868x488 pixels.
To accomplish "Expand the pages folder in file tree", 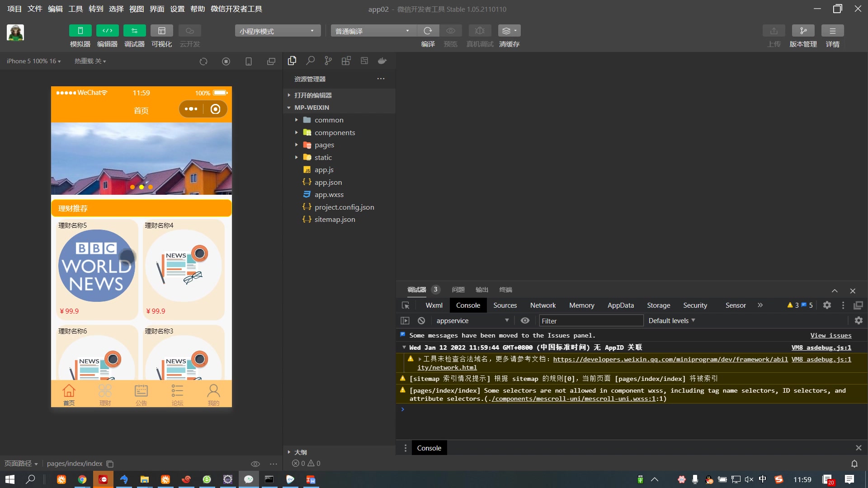I will point(296,145).
